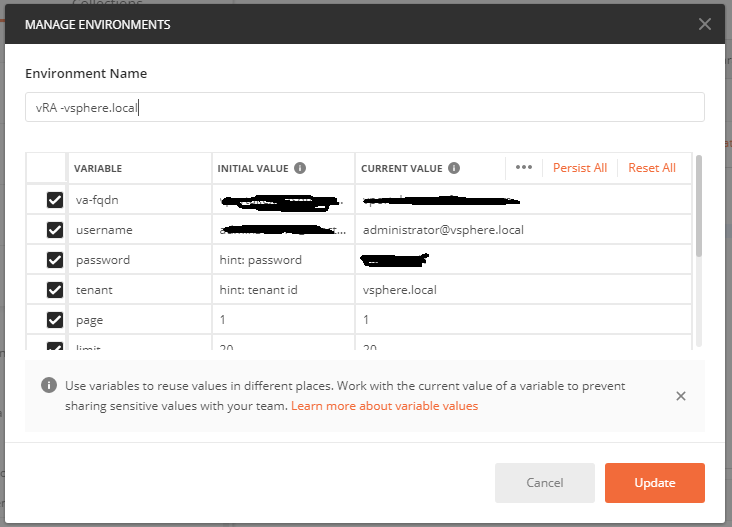Click the Initial Value info icon
Viewport: 732px width, 527px height.
[x=300, y=168]
